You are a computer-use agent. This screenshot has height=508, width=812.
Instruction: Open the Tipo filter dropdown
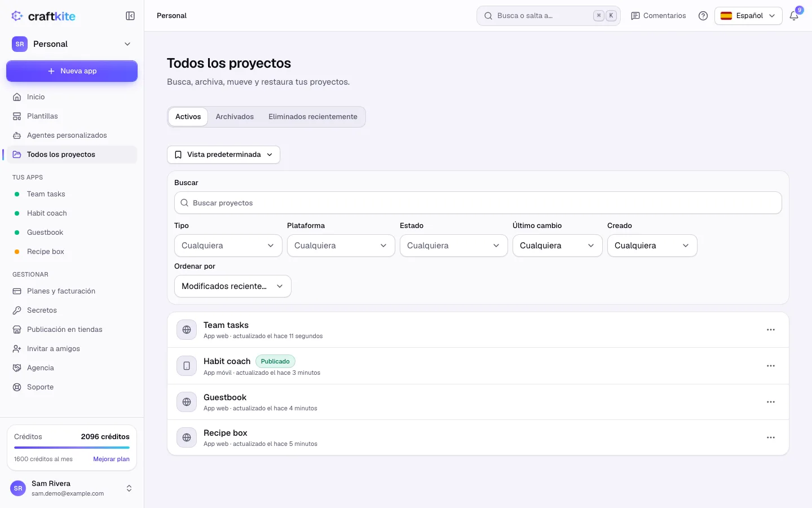click(228, 246)
